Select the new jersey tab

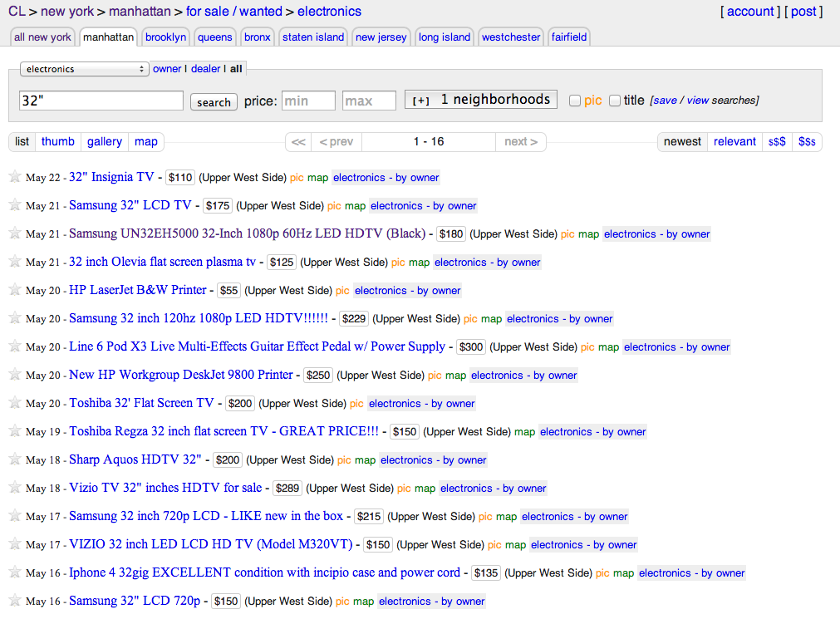[x=381, y=37]
